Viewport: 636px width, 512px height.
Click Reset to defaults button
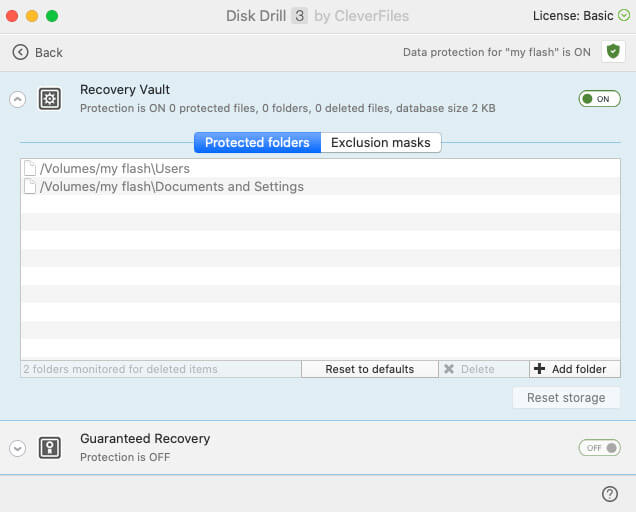coord(370,369)
